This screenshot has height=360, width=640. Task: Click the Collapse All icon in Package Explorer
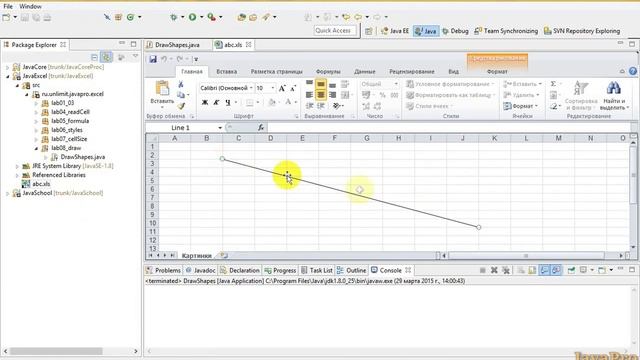(94, 57)
